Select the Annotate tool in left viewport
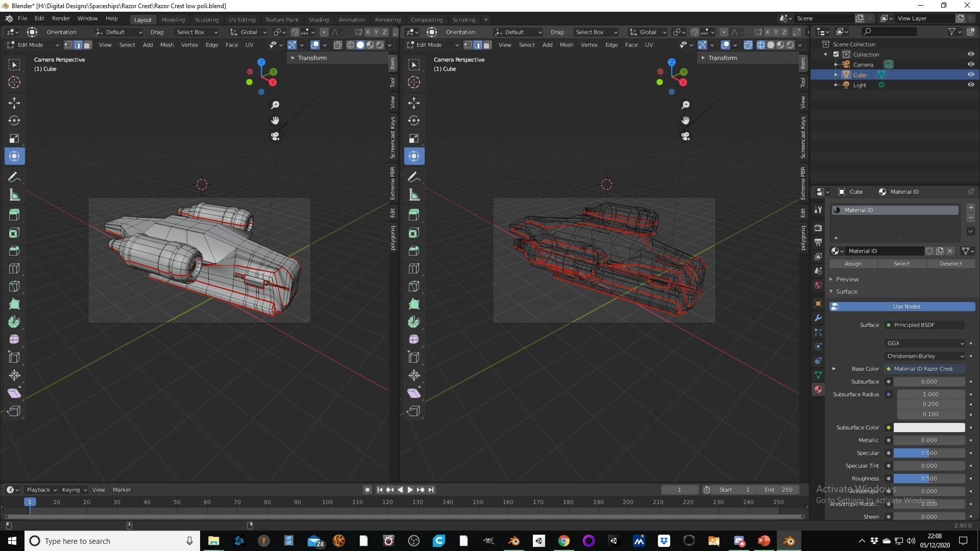The width and height of the screenshot is (980, 551). click(14, 177)
